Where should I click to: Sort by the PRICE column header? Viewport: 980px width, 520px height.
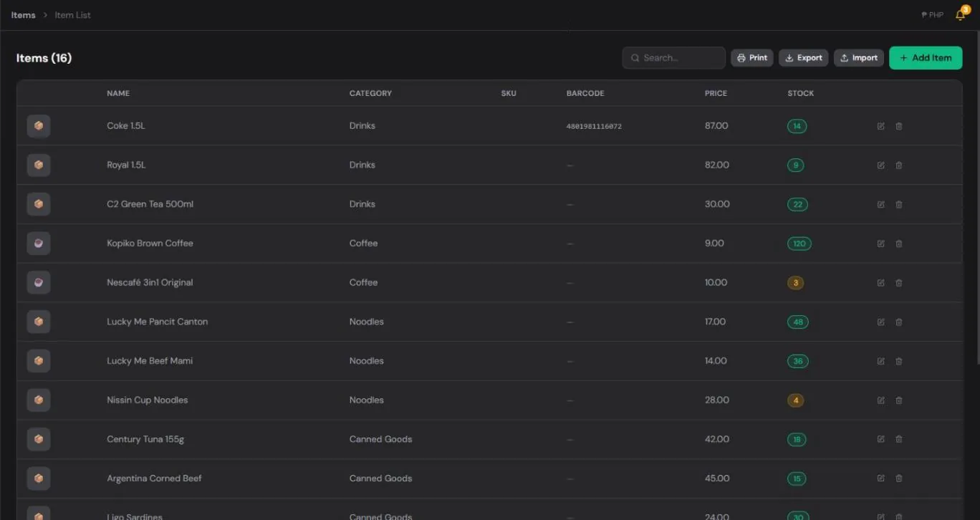point(716,93)
